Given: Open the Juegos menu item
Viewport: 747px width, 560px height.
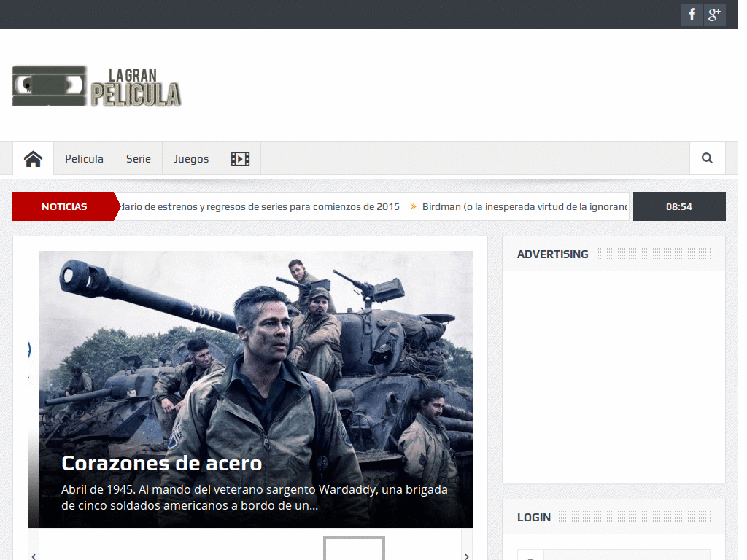Looking at the screenshot, I should [191, 158].
